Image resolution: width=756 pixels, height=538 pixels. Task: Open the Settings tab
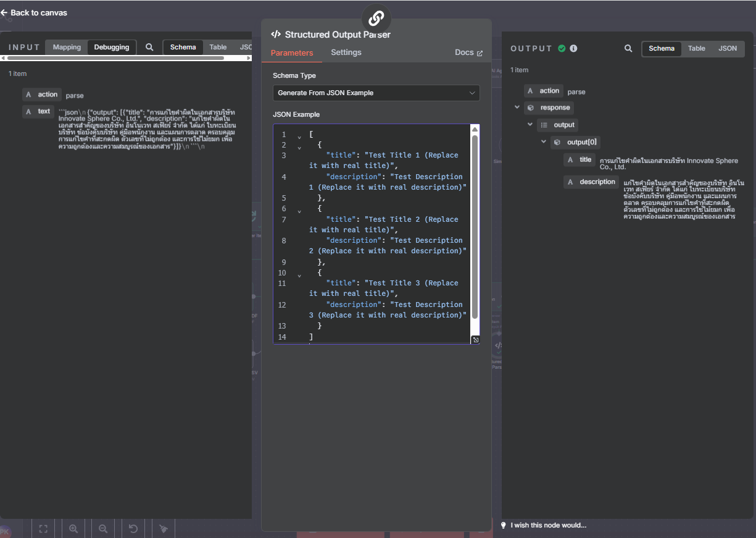[346, 53]
